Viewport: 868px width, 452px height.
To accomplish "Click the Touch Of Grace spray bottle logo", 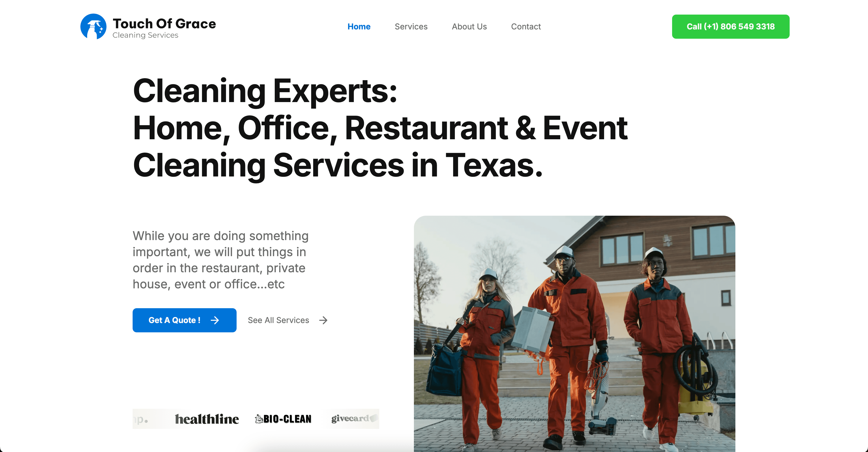I will click(x=93, y=26).
